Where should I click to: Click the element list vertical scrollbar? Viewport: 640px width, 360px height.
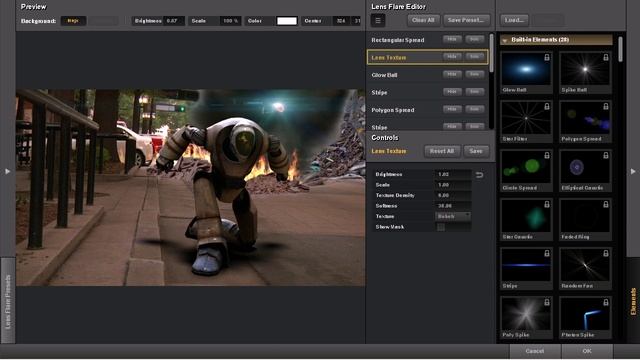click(491, 53)
